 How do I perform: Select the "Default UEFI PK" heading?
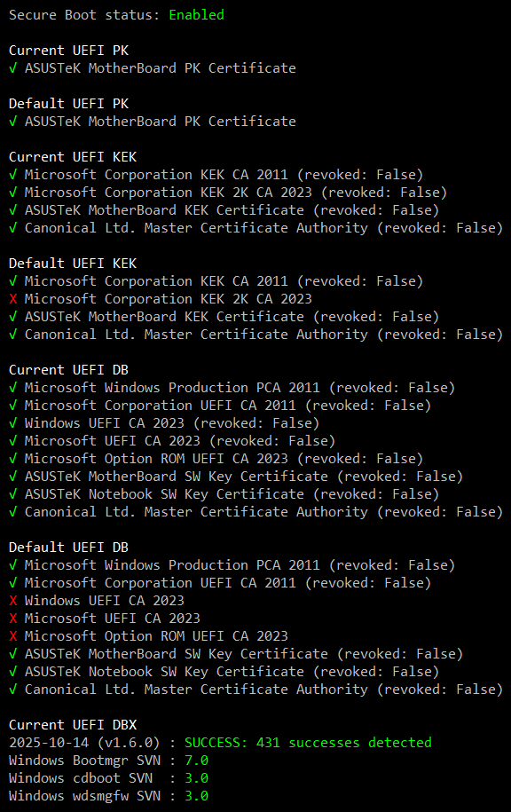[69, 104]
